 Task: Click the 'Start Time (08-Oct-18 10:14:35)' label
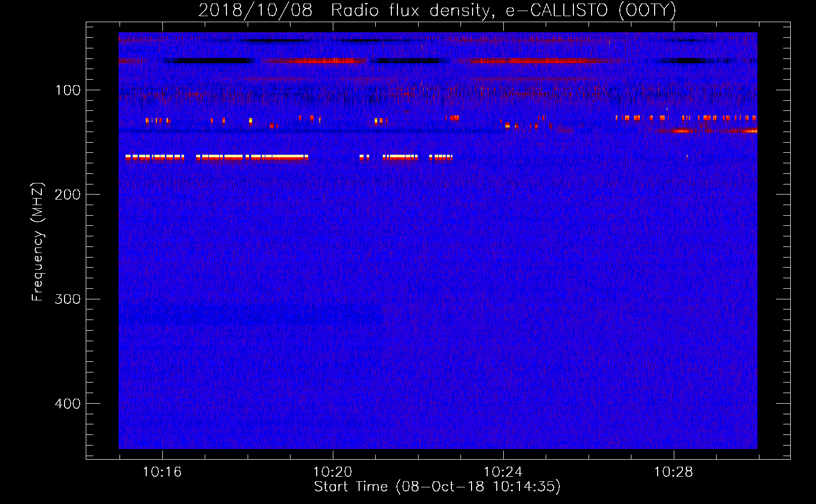pos(437,487)
